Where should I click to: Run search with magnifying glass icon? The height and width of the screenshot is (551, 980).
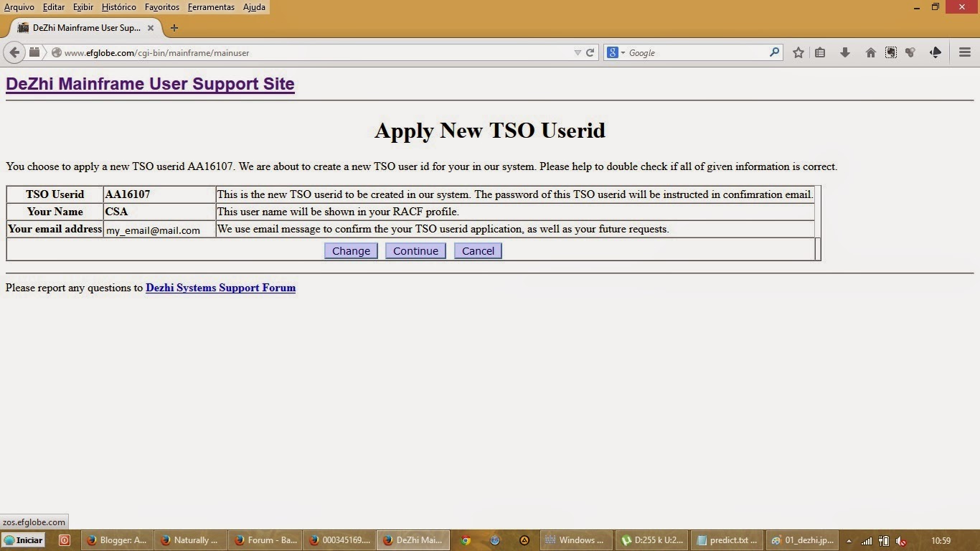coord(774,52)
